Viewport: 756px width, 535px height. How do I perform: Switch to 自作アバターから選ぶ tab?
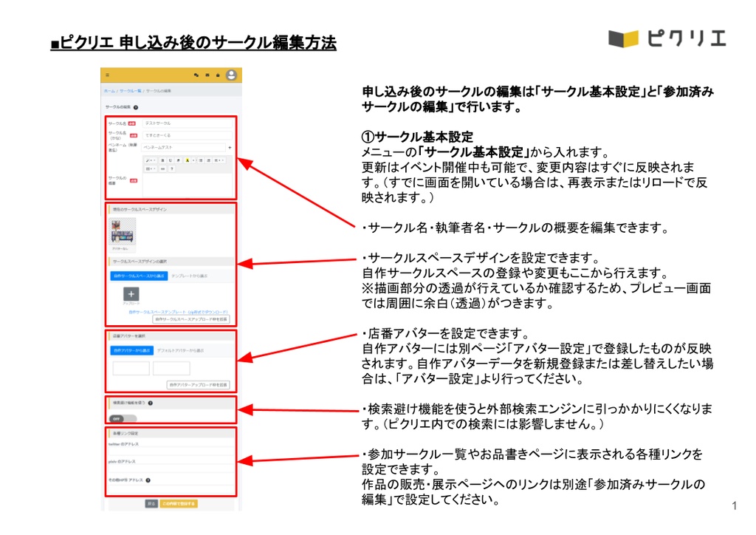click(x=131, y=351)
